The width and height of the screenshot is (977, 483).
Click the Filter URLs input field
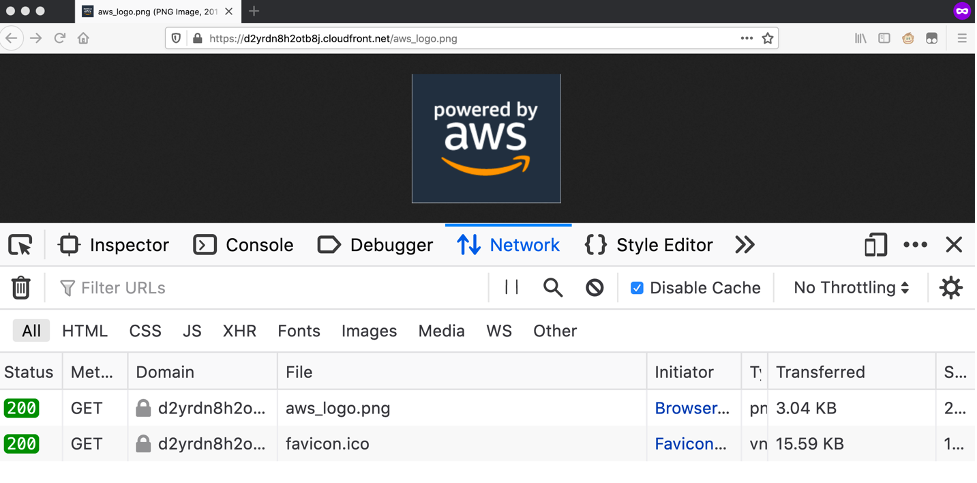coord(270,288)
